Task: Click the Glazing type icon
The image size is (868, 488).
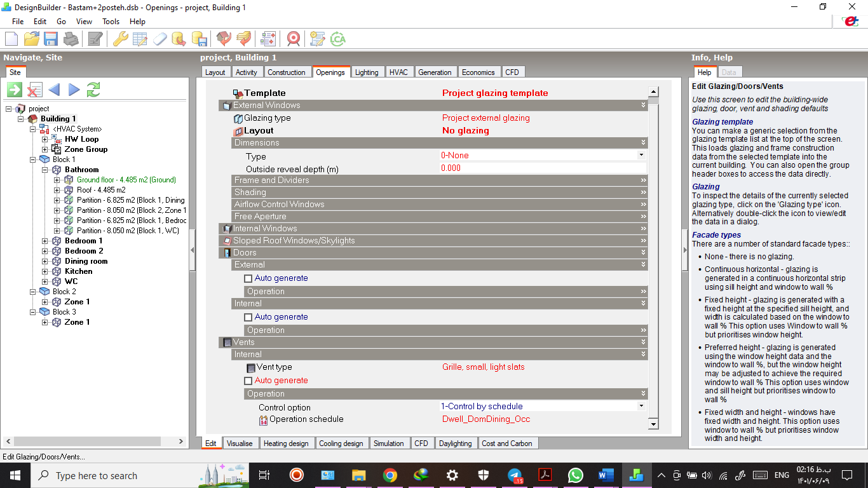Action: tap(238, 118)
